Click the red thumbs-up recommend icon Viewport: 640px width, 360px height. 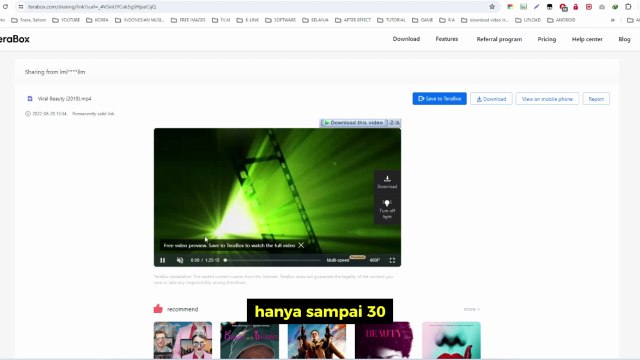tap(158, 309)
